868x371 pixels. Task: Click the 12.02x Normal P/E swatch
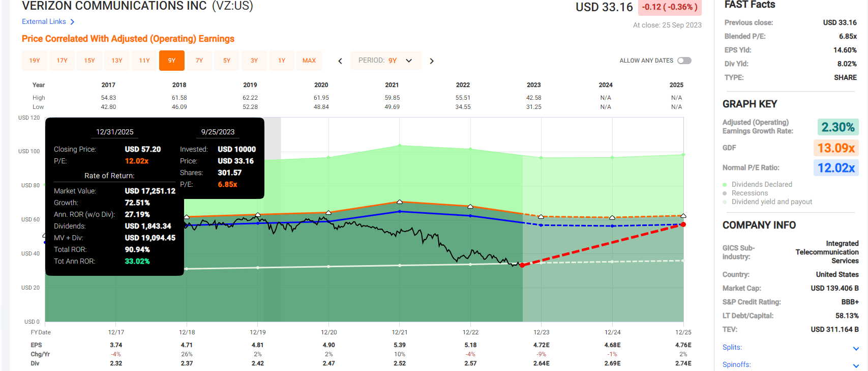[x=836, y=168]
